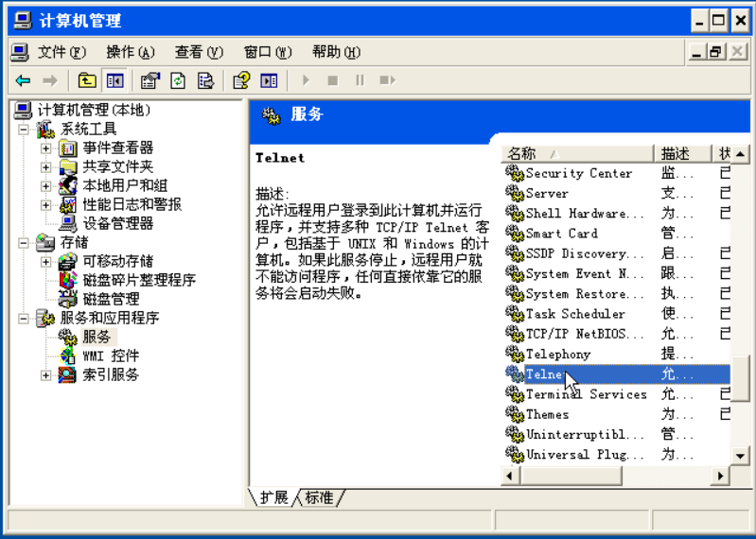
Task: Click the Restart service icon
Action: (387, 80)
